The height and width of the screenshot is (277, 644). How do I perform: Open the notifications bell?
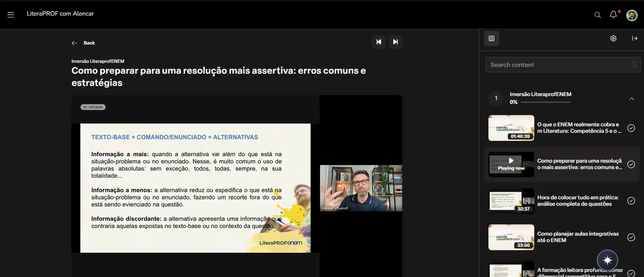(x=614, y=15)
